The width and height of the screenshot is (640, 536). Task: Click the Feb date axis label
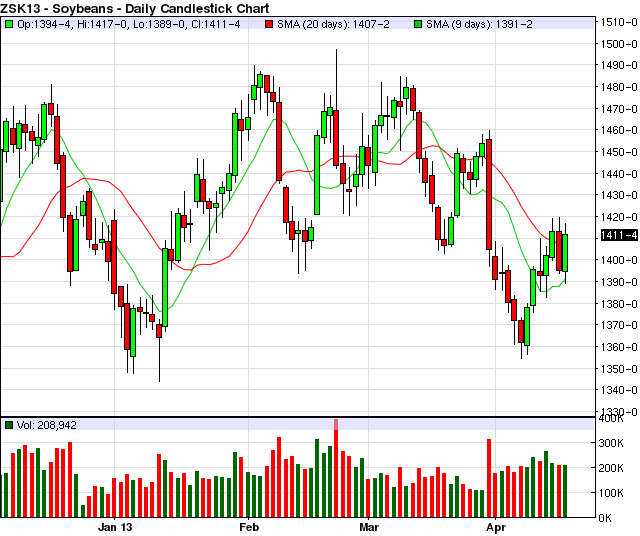pos(249,527)
